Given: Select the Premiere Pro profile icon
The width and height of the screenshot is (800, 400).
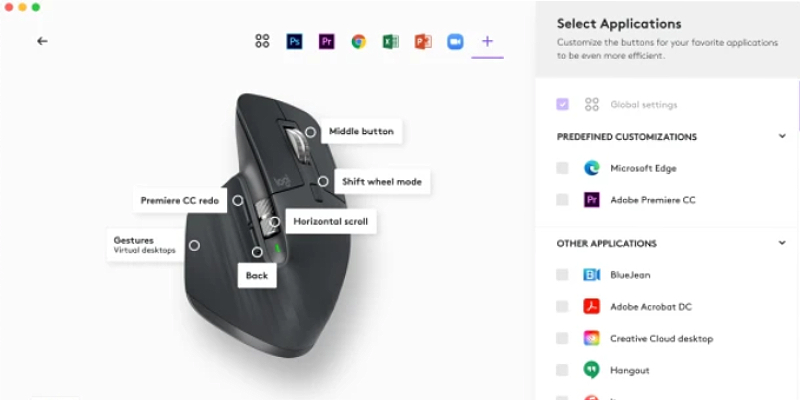Looking at the screenshot, I should [327, 41].
